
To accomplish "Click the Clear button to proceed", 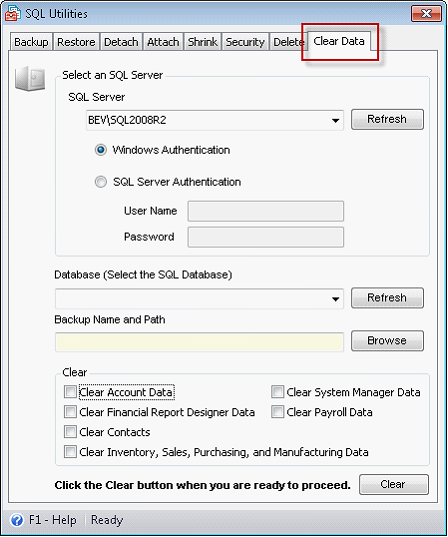I will click(394, 484).
